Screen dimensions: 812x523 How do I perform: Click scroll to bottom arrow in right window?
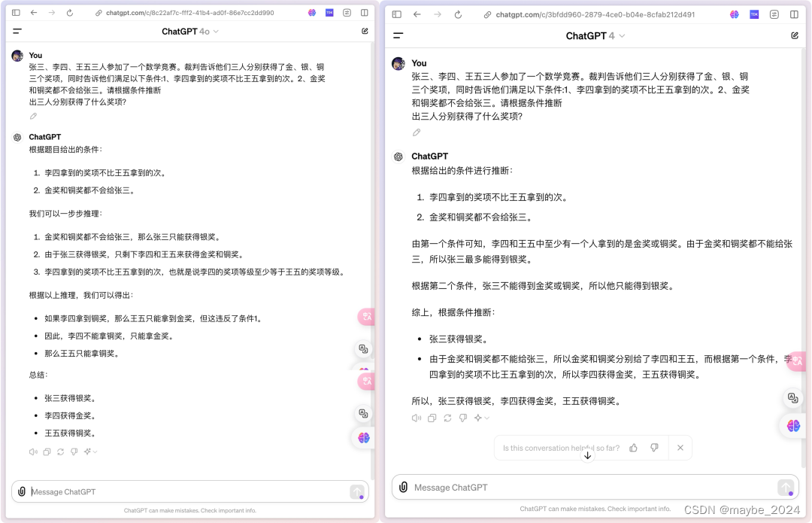pos(588,455)
